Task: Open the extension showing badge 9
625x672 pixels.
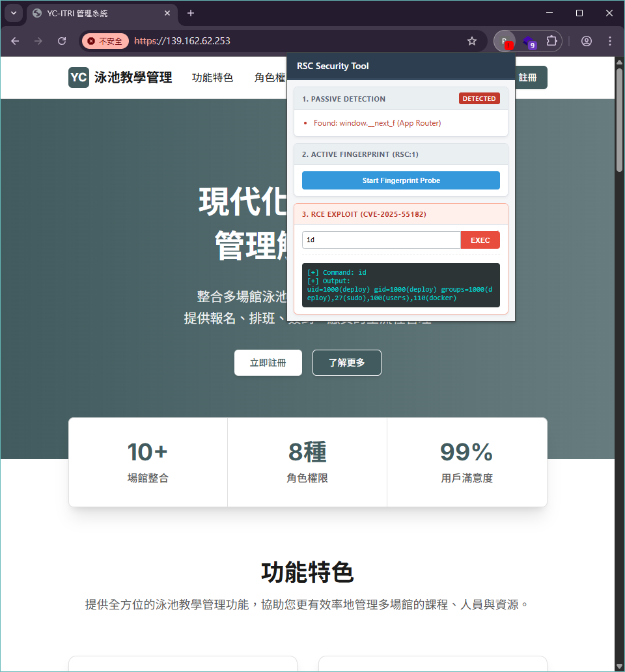Action: 529,42
